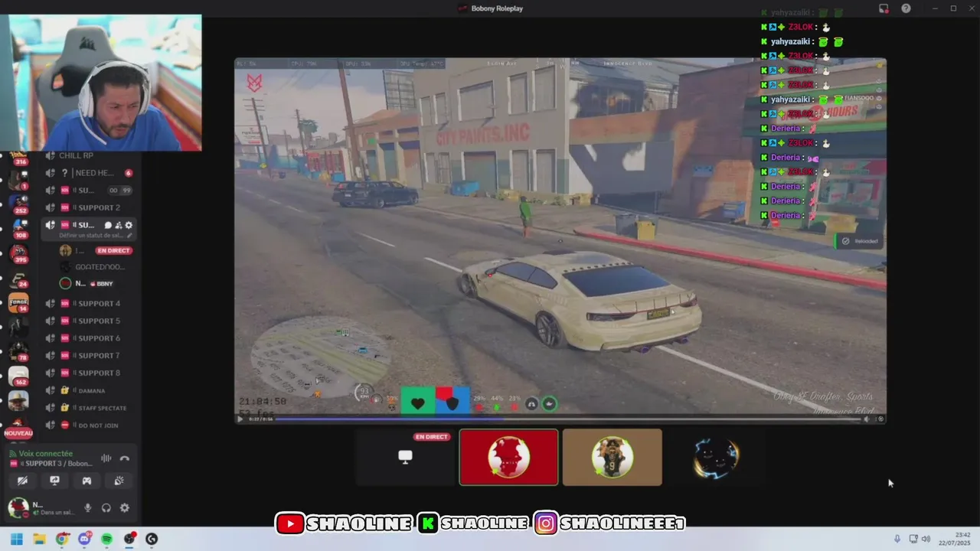Join the SUPPORT 2 voice channel

point(88,207)
